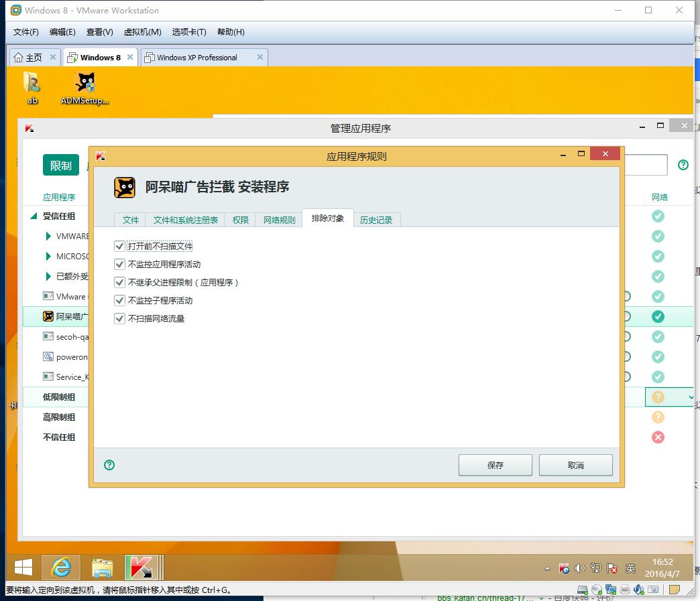Viewport: 700px width, 601px height.
Task: Show hidden system tray icons
Action: coord(547,568)
